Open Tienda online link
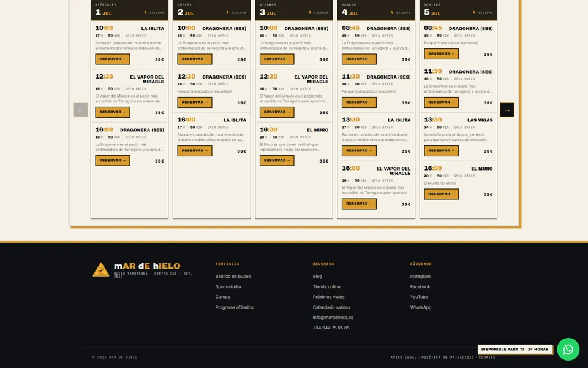 coord(326,287)
